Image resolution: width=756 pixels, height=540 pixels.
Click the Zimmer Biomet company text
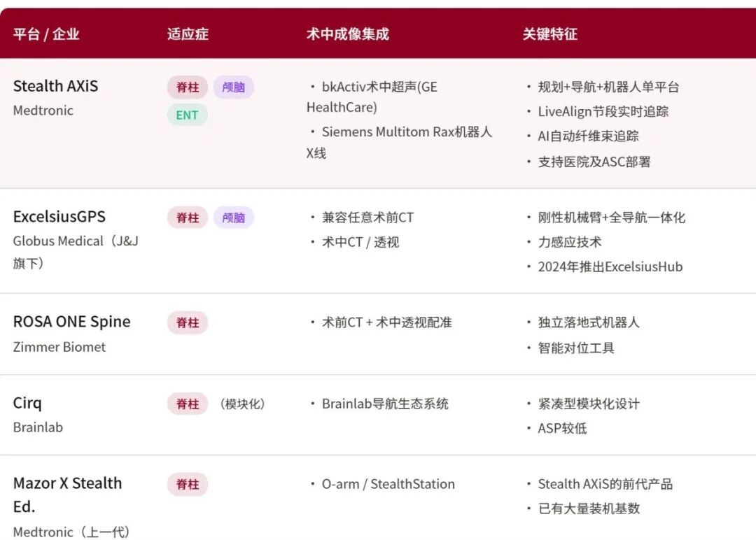[59, 347]
